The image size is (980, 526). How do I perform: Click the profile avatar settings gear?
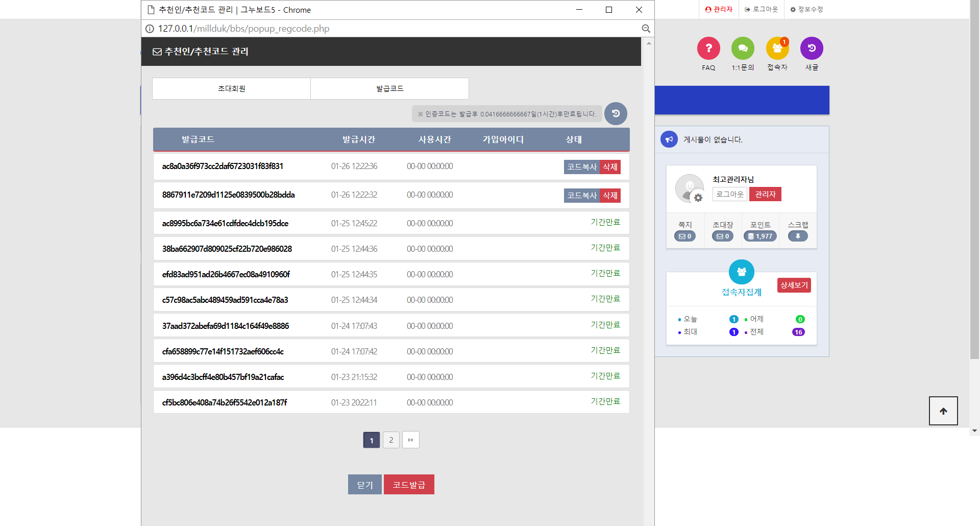point(698,198)
